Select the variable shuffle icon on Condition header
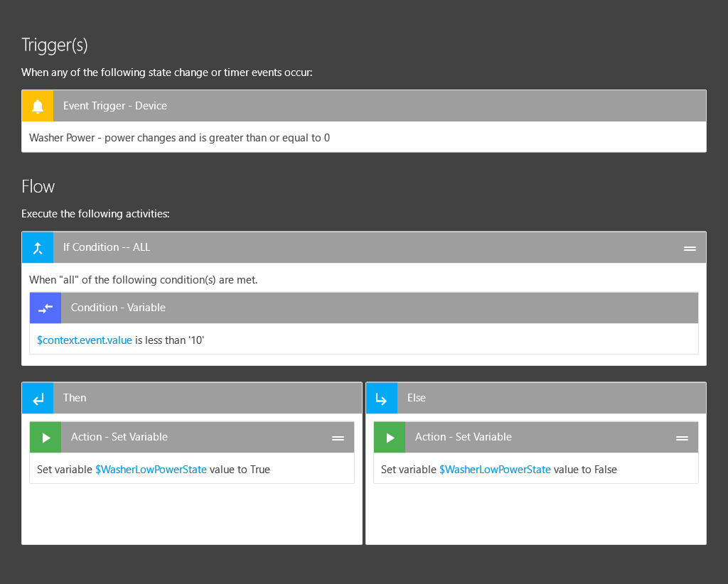728x584 pixels. 45,307
